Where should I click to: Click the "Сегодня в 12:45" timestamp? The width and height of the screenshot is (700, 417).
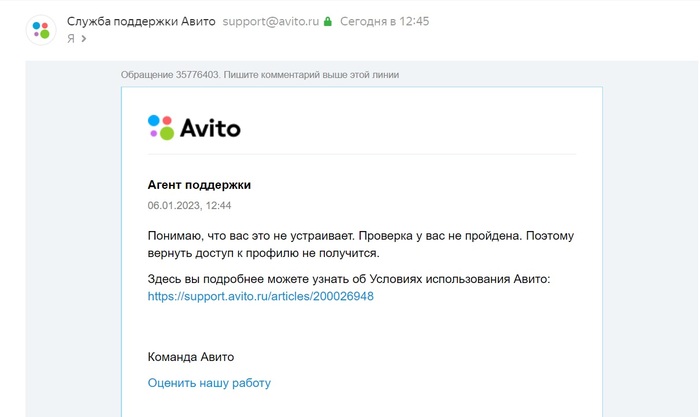[x=384, y=21]
